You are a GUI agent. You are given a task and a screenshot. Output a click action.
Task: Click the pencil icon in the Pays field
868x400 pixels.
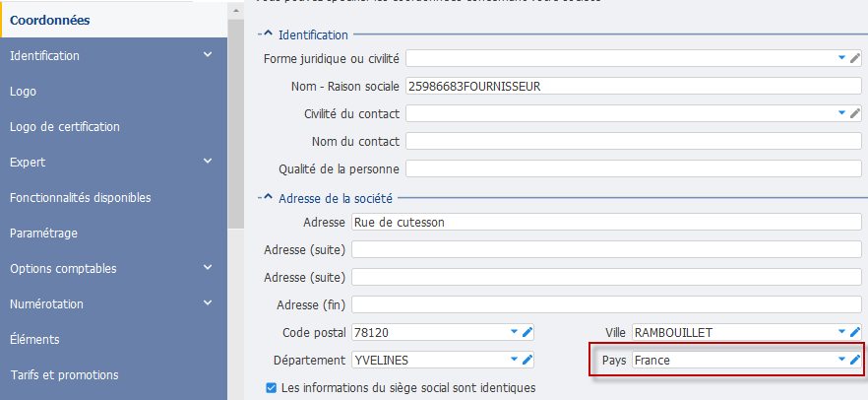tap(855, 361)
